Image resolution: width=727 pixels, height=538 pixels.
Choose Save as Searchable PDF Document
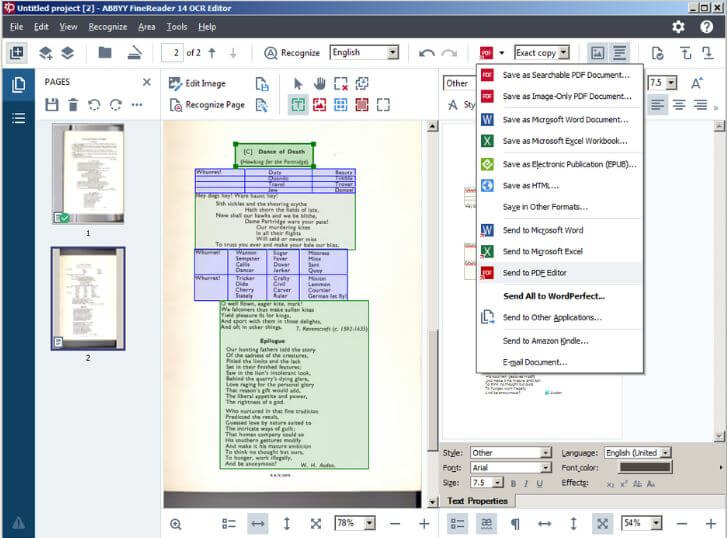click(560, 75)
